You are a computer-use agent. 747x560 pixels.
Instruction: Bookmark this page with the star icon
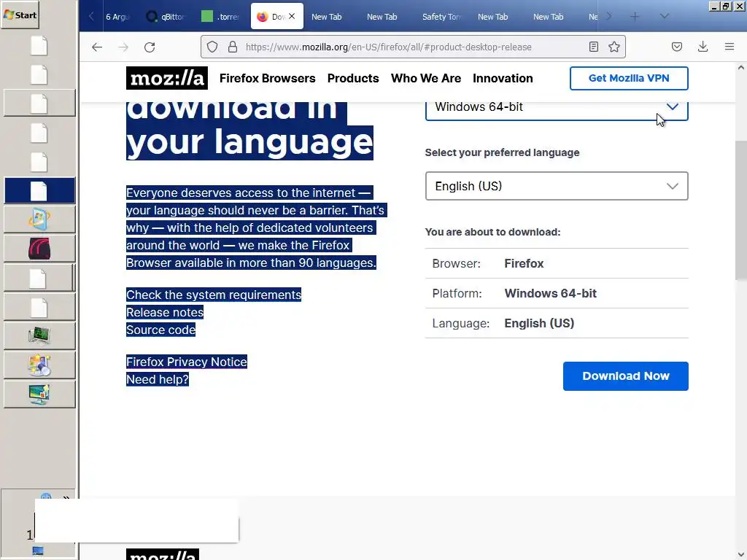(614, 47)
